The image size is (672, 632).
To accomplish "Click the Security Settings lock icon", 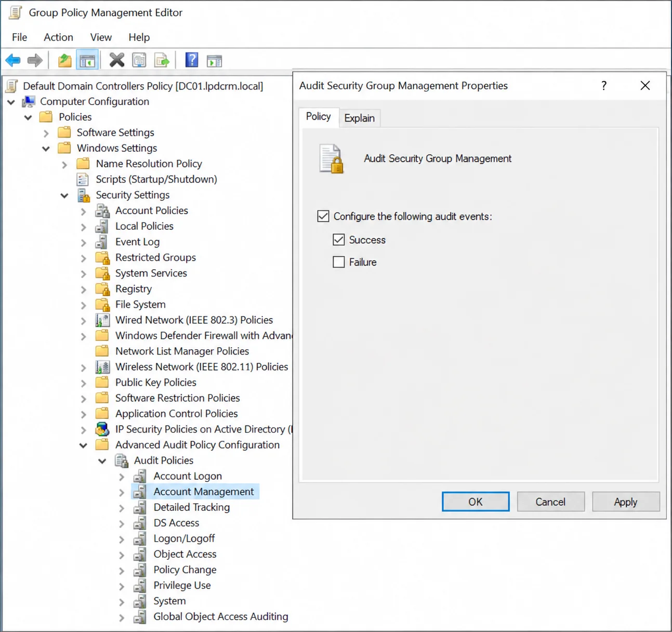I will (84, 195).
